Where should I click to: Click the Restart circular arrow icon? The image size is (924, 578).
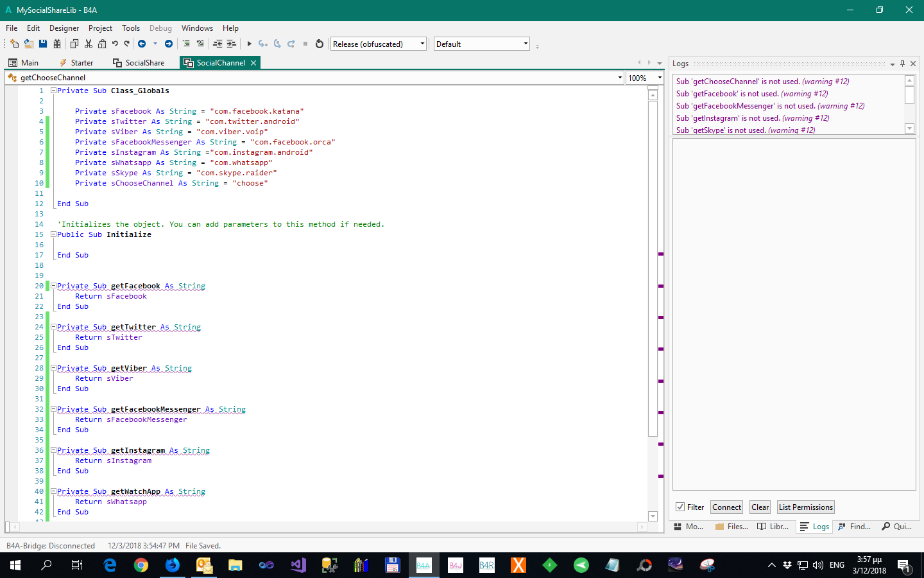click(320, 44)
